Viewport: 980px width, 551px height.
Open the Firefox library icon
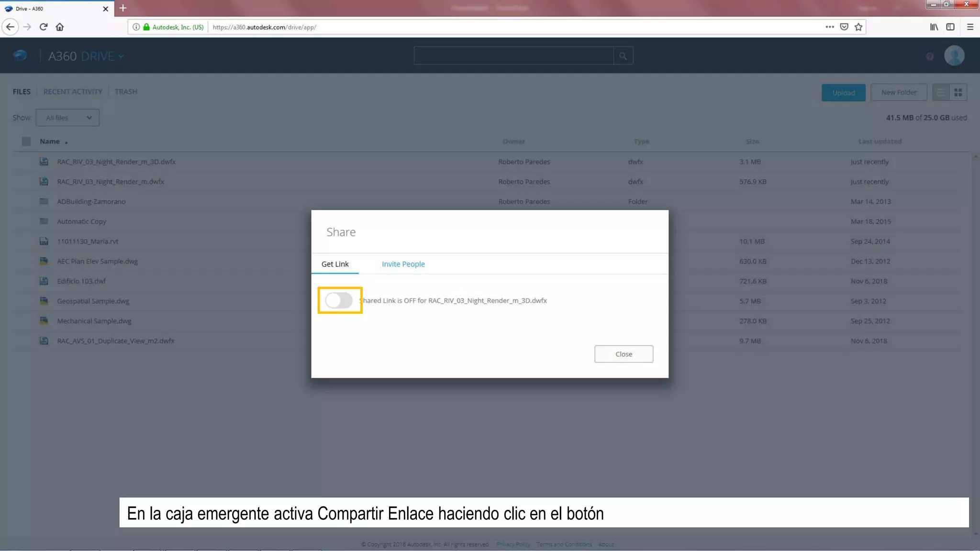(934, 27)
